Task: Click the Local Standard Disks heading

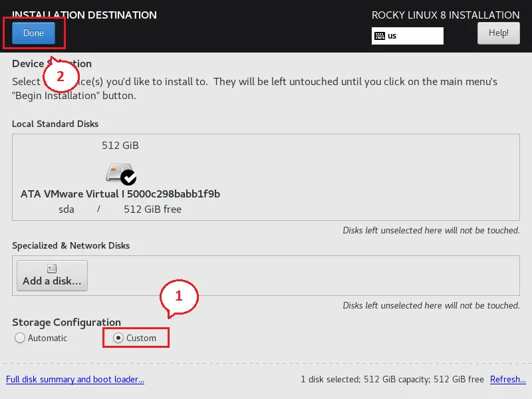Action: [55, 124]
